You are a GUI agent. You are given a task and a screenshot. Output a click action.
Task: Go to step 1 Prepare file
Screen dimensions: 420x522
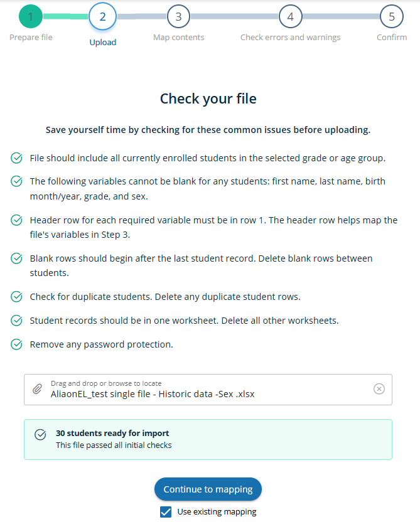click(31, 17)
